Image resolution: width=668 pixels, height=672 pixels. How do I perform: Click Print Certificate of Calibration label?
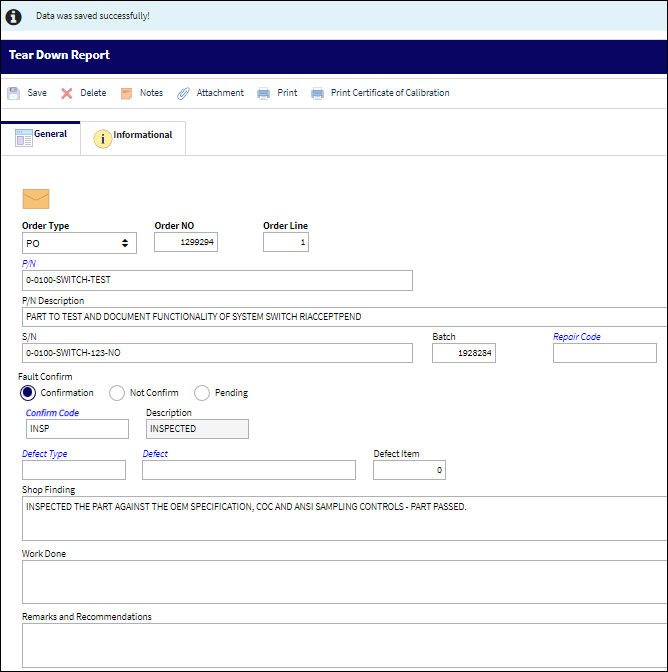pos(390,93)
